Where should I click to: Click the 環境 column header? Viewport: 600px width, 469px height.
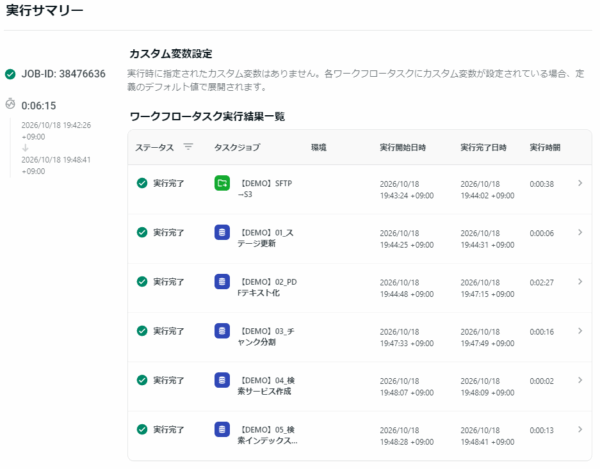[x=319, y=147]
